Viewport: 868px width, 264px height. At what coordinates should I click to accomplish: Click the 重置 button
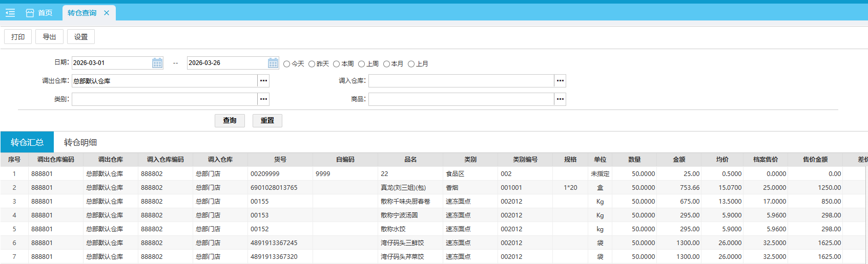pyautogui.click(x=267, y=121)
